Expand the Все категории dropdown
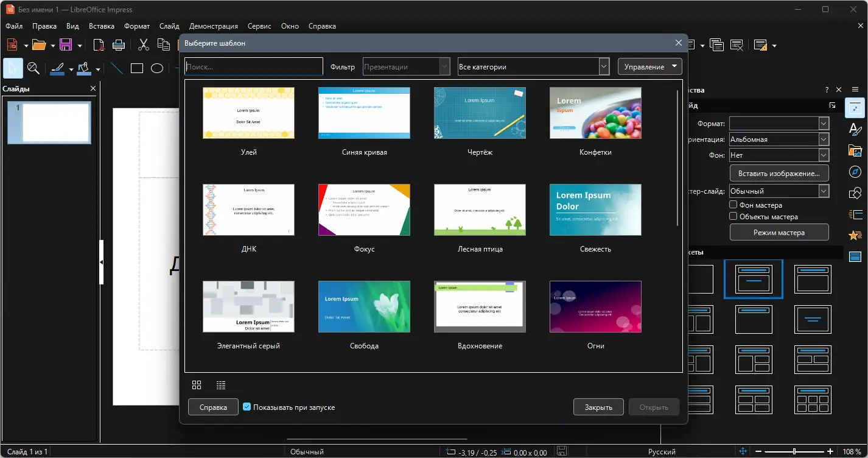Viewport: 868px width, 458px height. point(604,66)
